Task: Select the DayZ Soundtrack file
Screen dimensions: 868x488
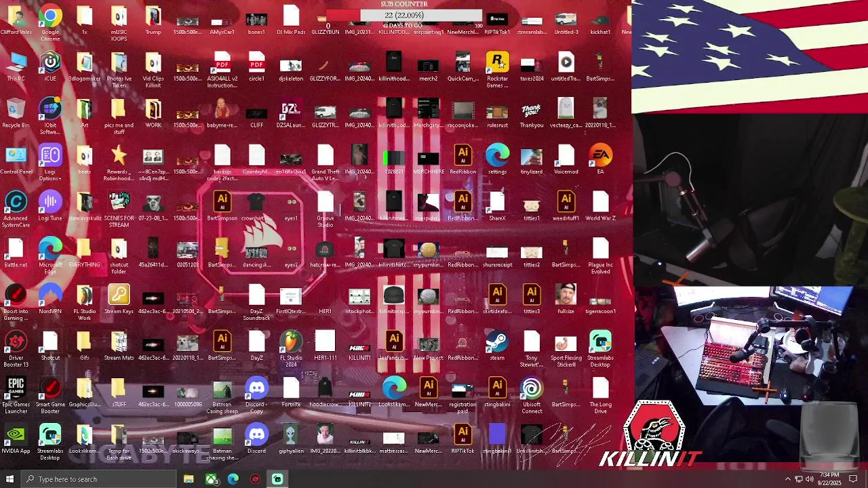Action: (x=256, y=302)
